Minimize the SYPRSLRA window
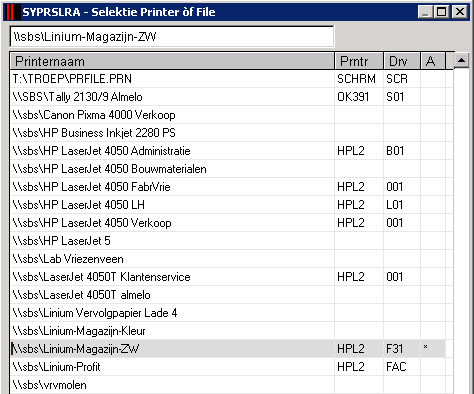Screen dimensions: 474x394 pos(426,12)
